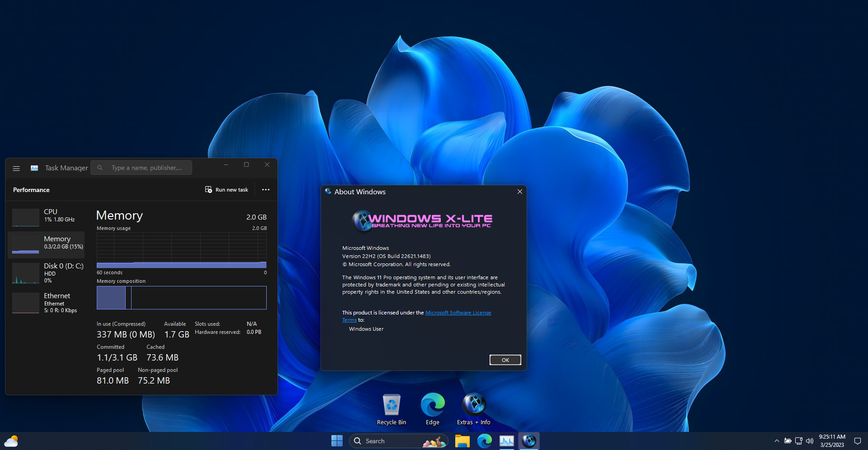868x450 pixels.
Task: Select the CPU performance item
Action: pyautogui.click(x=46, y=217)
